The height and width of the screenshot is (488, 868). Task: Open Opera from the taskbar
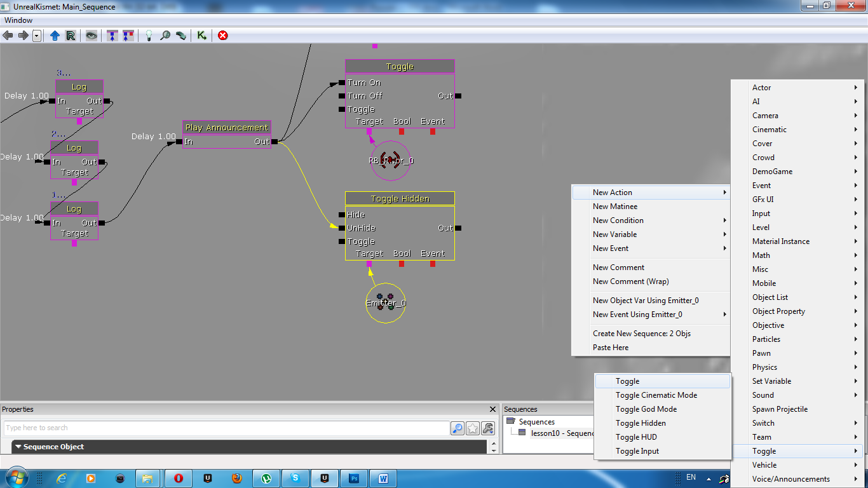[x=179, y=478]
